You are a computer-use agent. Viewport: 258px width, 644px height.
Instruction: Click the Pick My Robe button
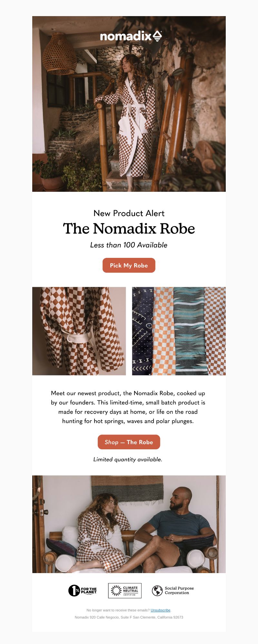click(129, 265)
